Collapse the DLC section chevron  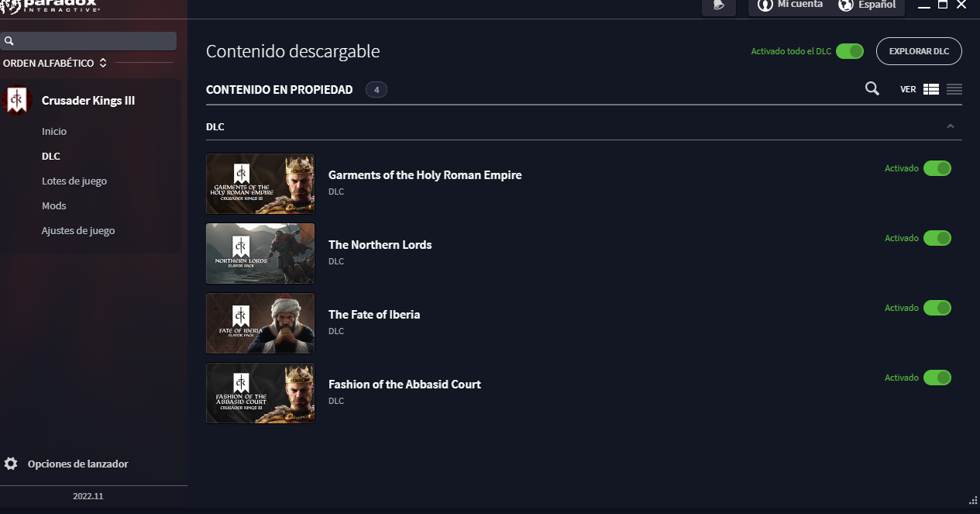point(951,126)
